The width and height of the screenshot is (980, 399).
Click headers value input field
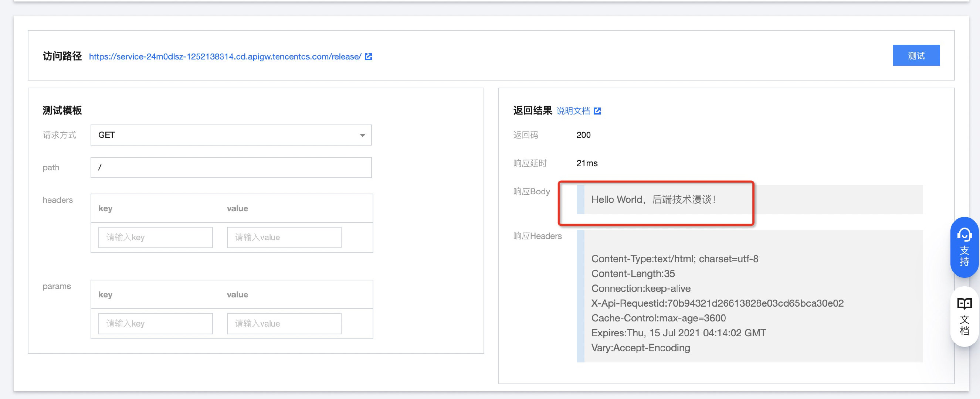[284, 237]
